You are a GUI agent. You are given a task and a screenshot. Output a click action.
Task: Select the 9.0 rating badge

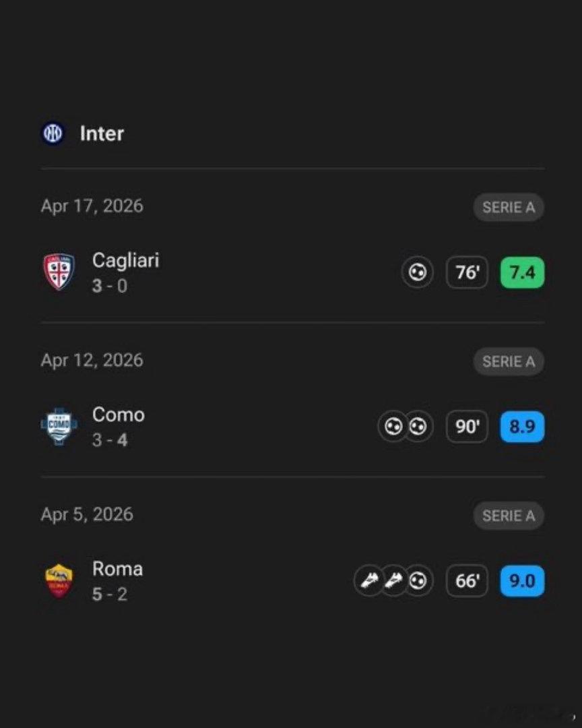coord(522,581)
